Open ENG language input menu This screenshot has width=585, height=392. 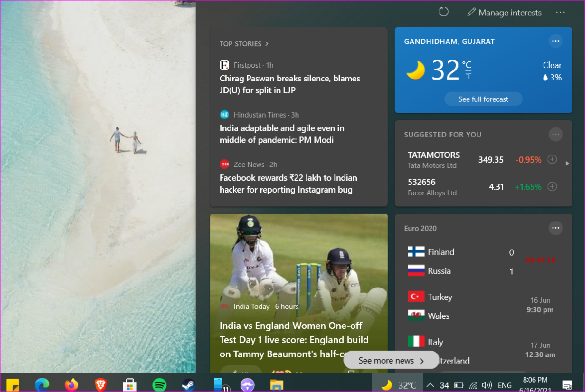click(x=504, y=385)
